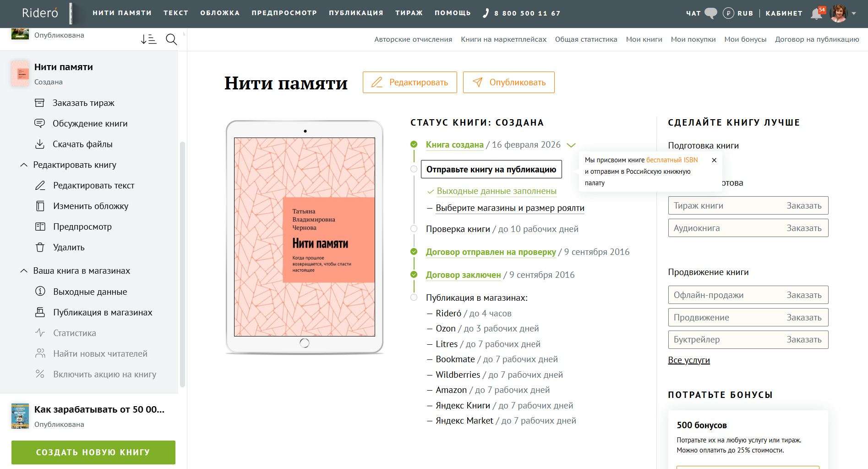This screenshot has width=868, height=469.
Task: Open the 'Предпросмотр' top menu item
Action: point(284,13)
